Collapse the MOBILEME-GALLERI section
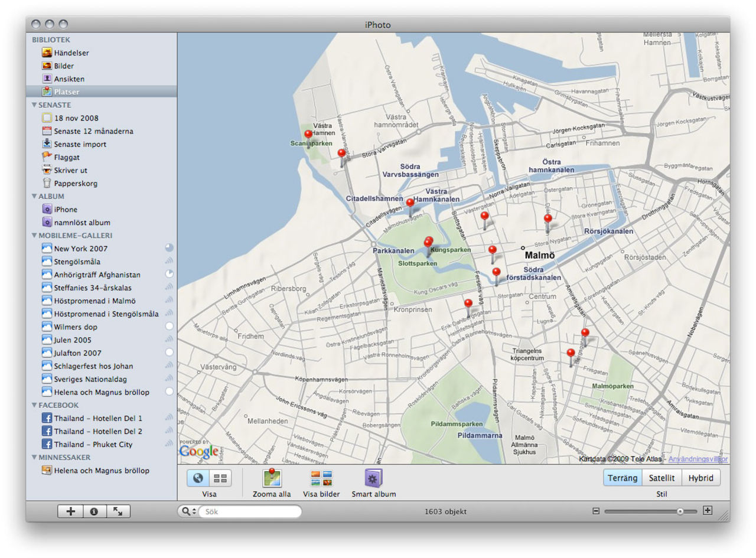Image resolution: width=756 pixels, height=558 pixels. click(34, 236)
